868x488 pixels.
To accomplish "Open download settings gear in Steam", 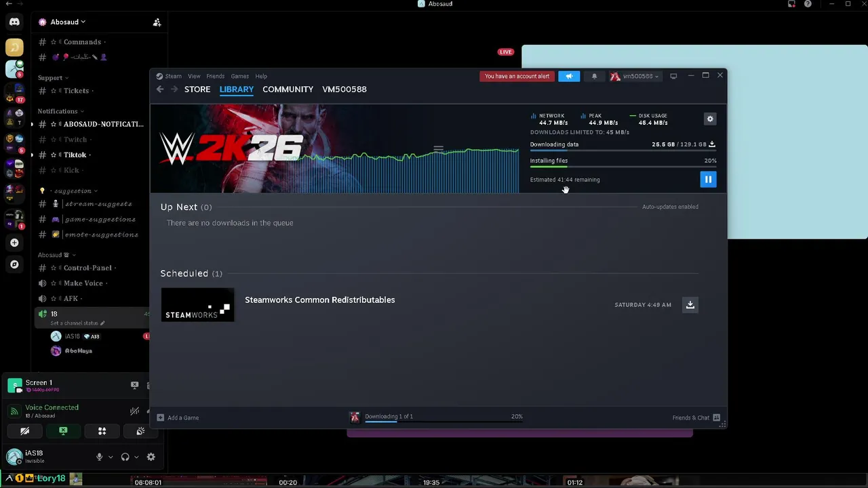I will point(710,119).
